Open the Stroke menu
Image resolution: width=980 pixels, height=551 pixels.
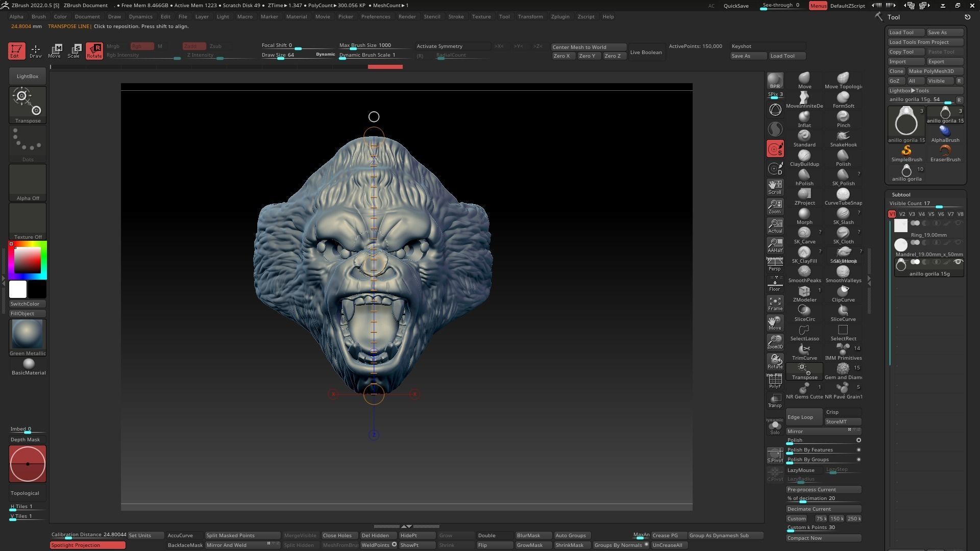click(x=456, y=16)
